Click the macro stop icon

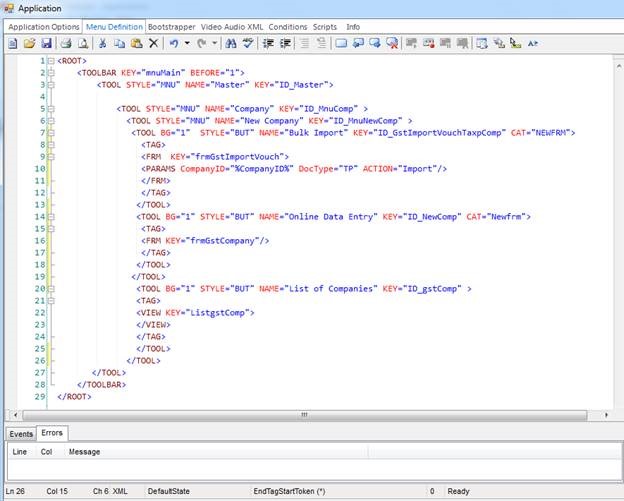445,43
